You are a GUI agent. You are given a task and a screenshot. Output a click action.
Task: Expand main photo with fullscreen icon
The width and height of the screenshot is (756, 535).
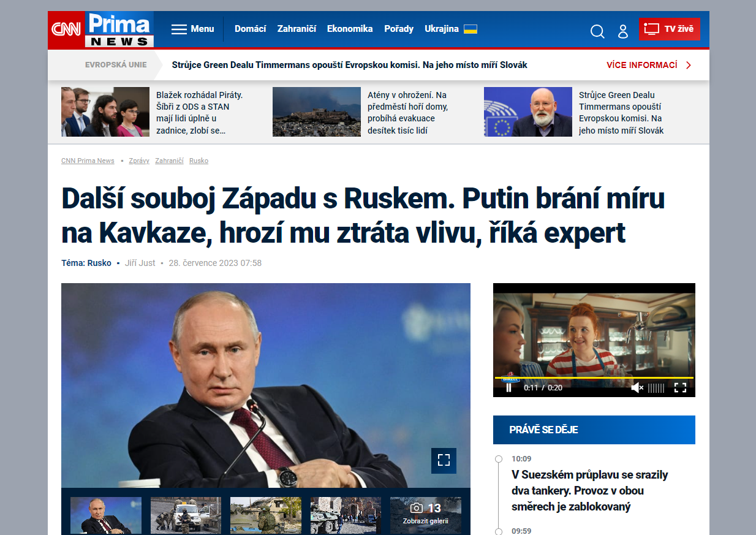coord(444,461)
